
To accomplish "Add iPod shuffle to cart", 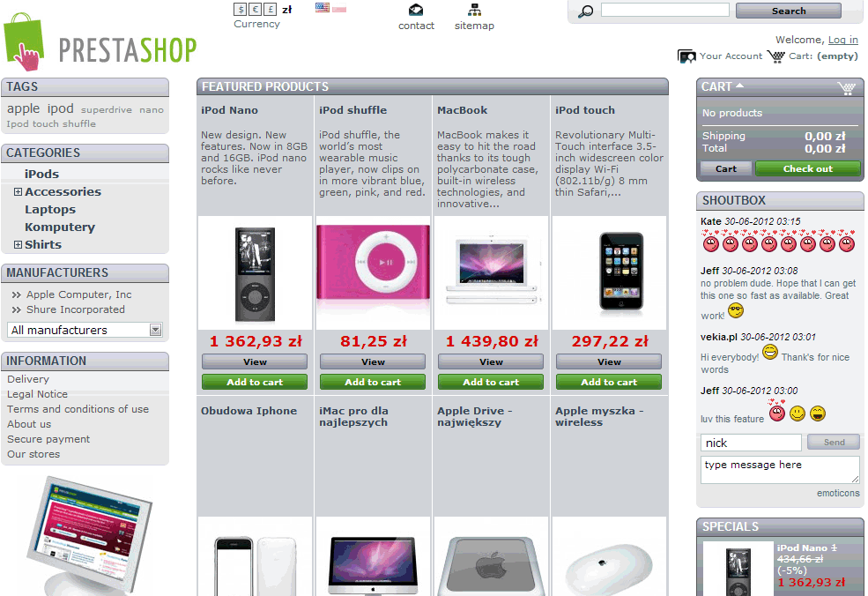I will (x=373, y=382).
